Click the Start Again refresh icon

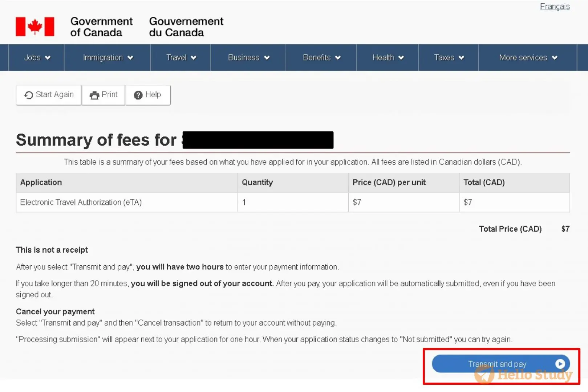(x=29, y=95)
